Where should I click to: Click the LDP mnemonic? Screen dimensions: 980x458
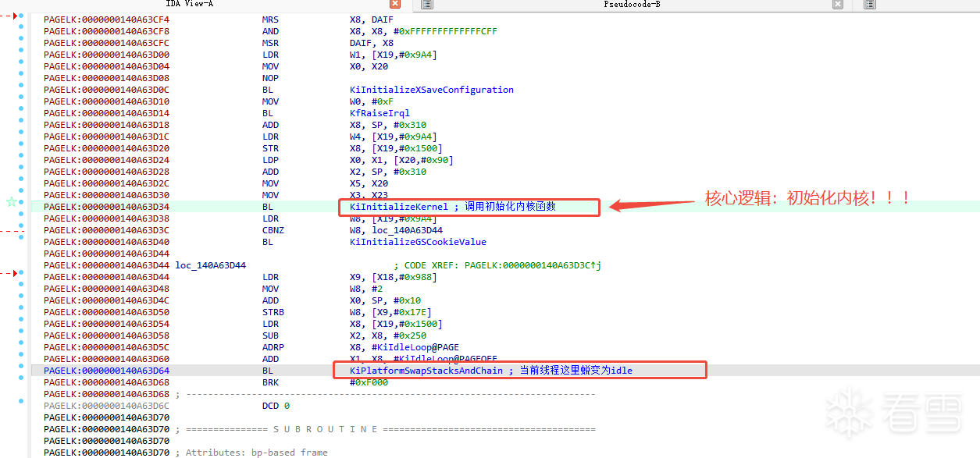click(270, 160)
